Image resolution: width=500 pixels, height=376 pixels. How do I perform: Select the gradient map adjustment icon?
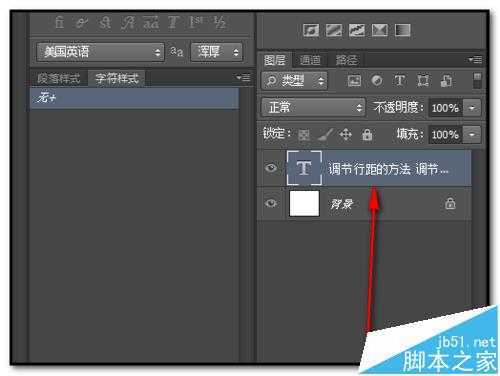(x=403, y=30)
